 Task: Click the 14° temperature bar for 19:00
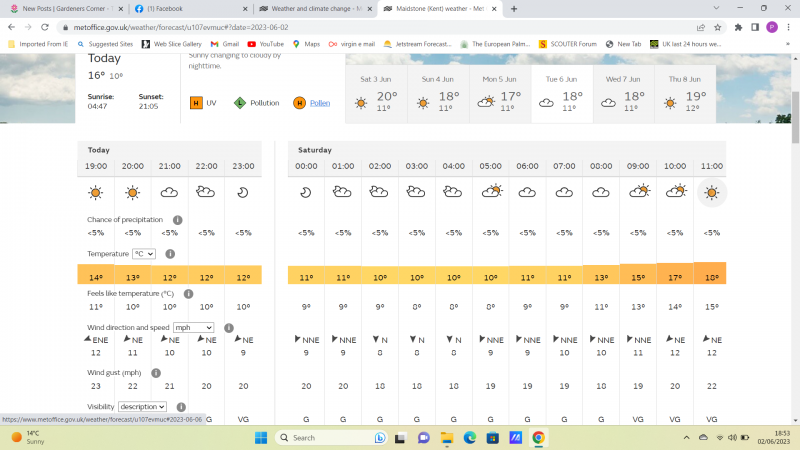(x=96, y=274)
